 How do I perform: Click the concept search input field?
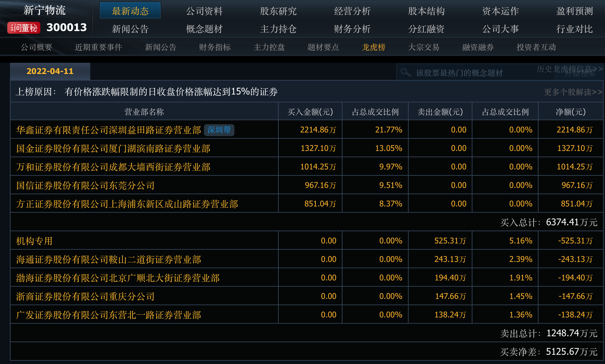(476, 72)
